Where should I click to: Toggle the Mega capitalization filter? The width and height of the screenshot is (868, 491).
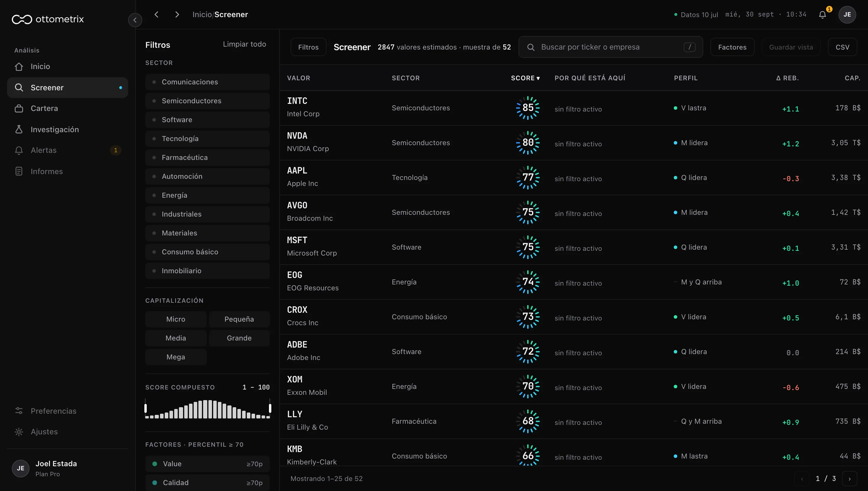[x=176, y=357]
